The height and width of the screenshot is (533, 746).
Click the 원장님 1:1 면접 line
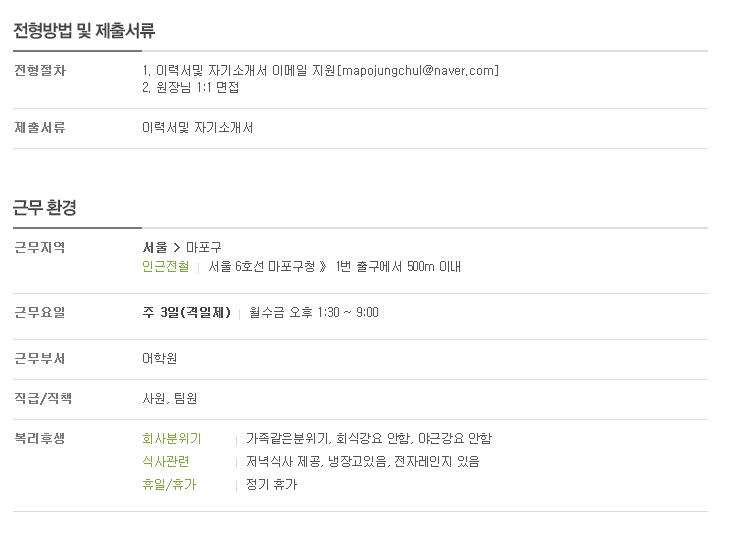click(x=197, y=88)
